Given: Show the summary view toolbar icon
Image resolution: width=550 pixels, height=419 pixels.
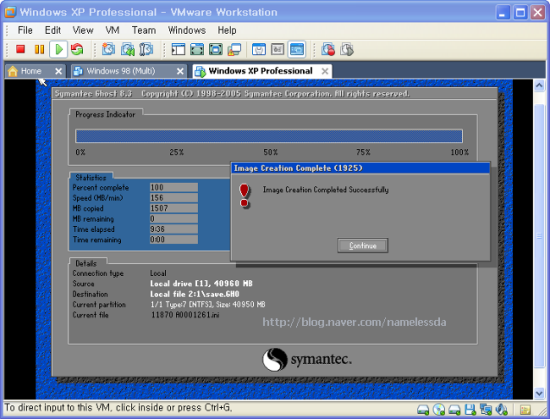Looking at the screenshot, I should (259, 49).
